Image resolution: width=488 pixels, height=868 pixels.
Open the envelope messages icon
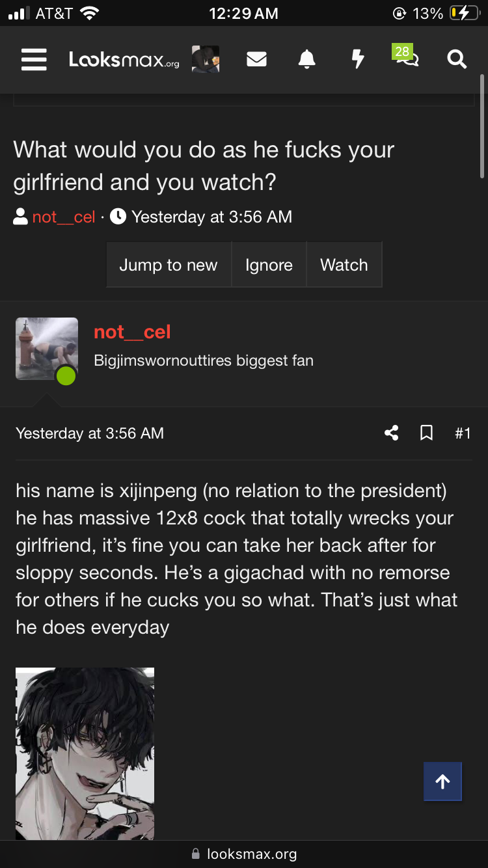coord(256,60)
